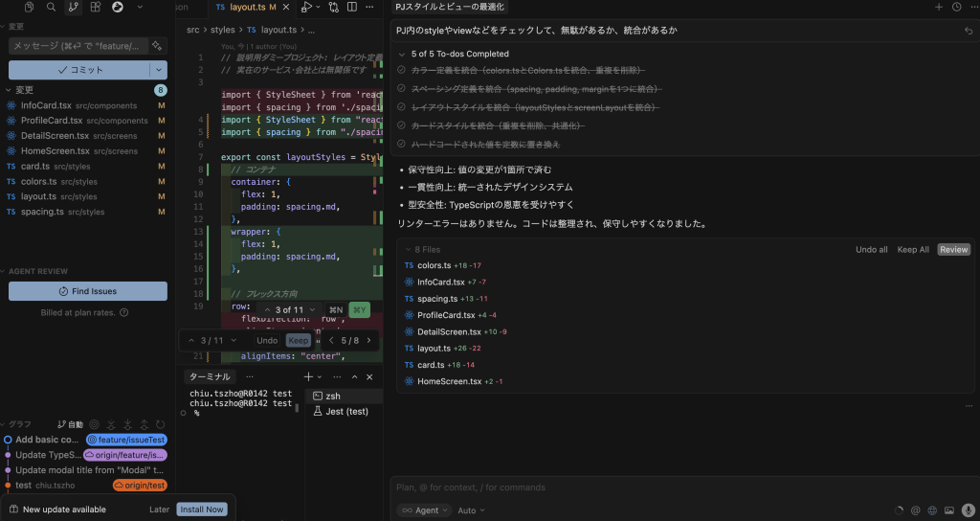
Task: Open the Source Control view icon
Action: [74, 7]
